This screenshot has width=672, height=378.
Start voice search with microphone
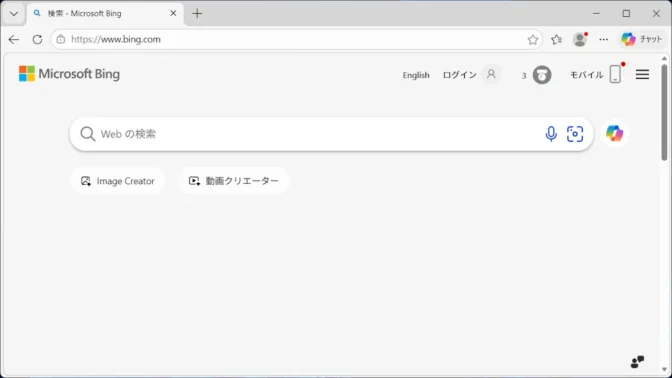[551, 134]
